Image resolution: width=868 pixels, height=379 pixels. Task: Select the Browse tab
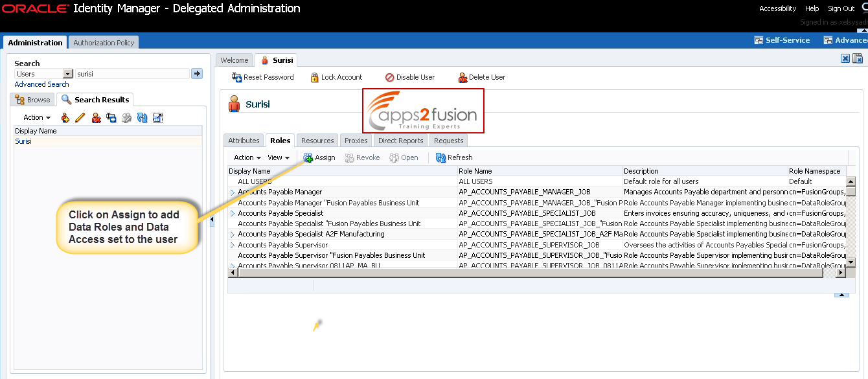tap(32, 100)
